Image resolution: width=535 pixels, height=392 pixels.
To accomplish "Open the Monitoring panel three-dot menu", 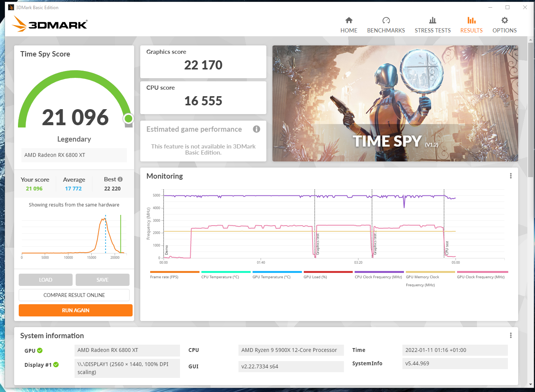I will click(x=511, y=176).
